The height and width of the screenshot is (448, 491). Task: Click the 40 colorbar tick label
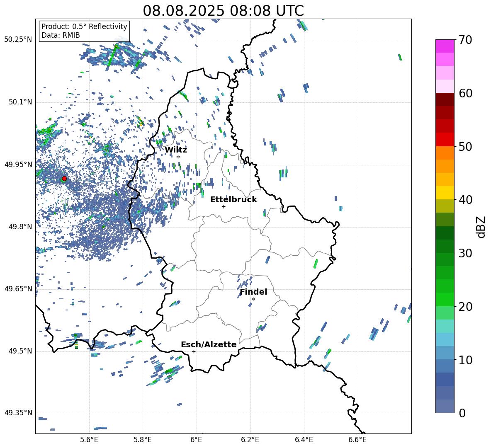(x=465, y=200)
